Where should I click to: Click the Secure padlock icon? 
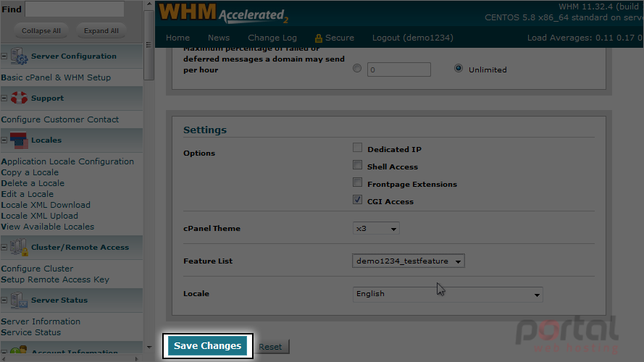pyautogui.click(x=318, y=38)
